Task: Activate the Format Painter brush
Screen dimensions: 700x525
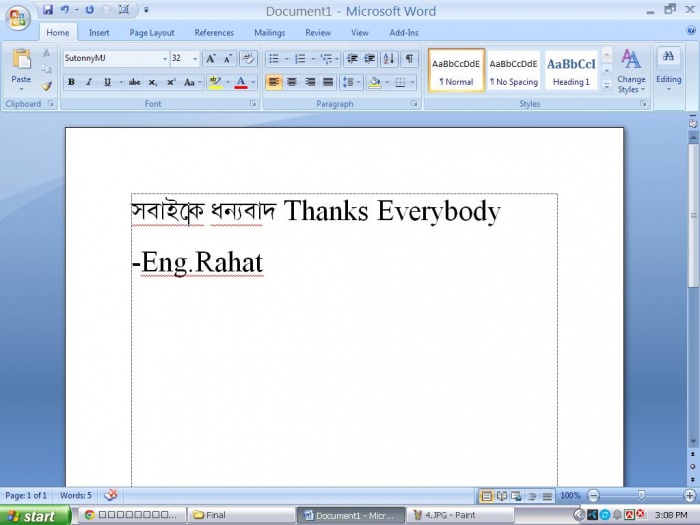Action: coord(46,86)
